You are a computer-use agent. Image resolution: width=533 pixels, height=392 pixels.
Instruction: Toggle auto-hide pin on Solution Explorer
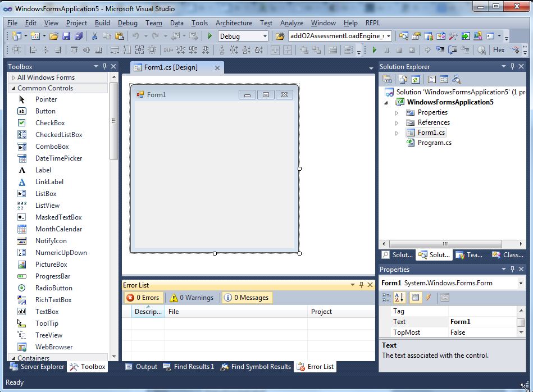pyautogui.click(x=512, y=66)
